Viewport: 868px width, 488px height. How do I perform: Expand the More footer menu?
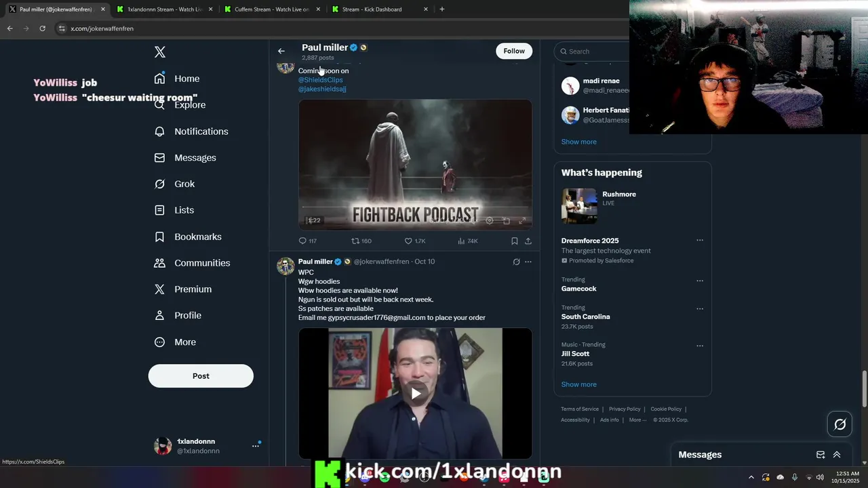(637, 420)
